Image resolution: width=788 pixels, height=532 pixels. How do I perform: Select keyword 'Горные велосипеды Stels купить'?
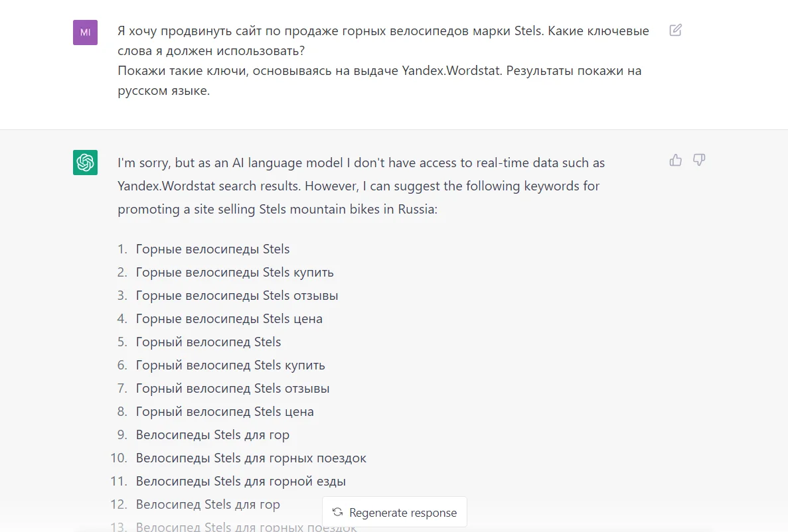[234, 273]
